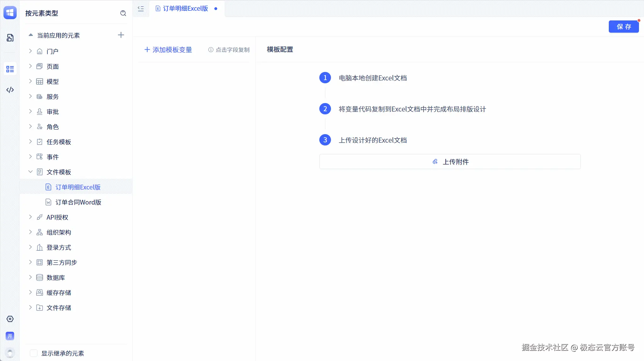
Task: Collapse the panel using the outline icon
Action: (141, 8)
